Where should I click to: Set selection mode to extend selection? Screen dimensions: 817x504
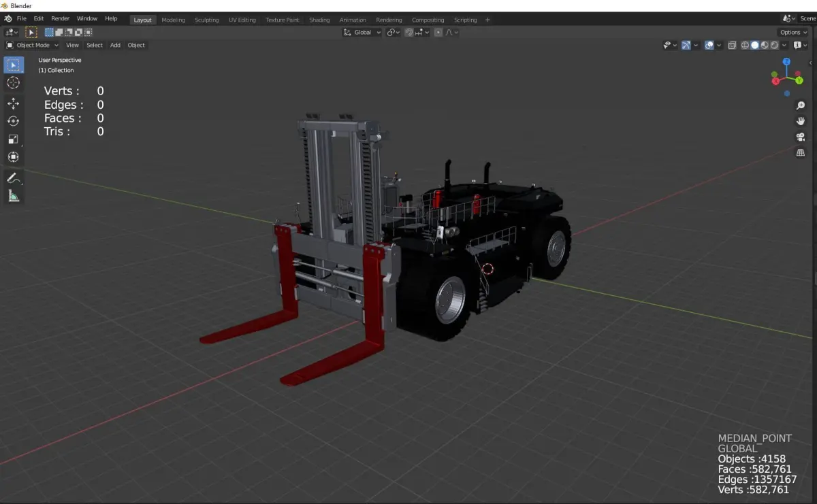coord(59,32)
